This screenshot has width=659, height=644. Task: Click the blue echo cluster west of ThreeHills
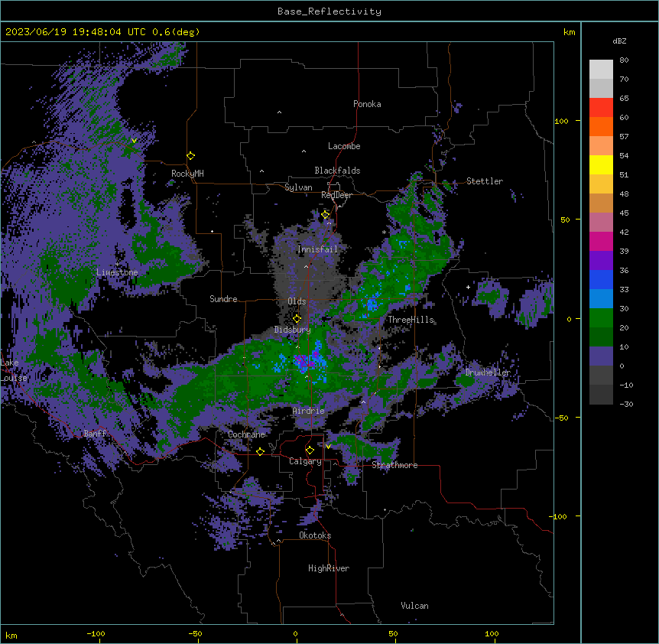[x=372, y=304]
